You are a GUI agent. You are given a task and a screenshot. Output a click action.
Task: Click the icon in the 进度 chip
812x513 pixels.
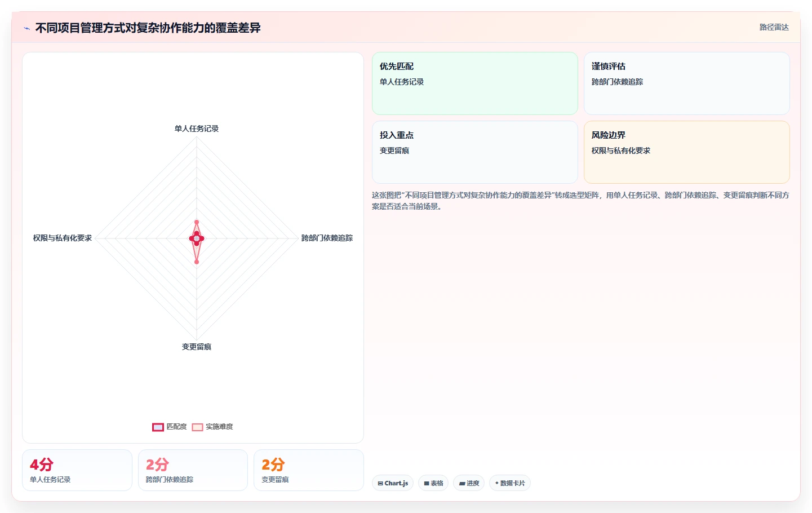[462, 484]
